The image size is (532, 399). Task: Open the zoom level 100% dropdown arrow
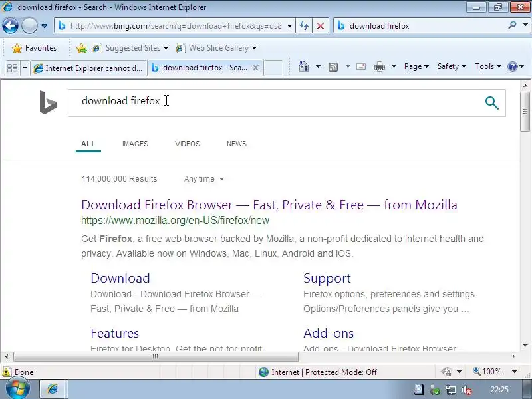[x=514, y=372]
